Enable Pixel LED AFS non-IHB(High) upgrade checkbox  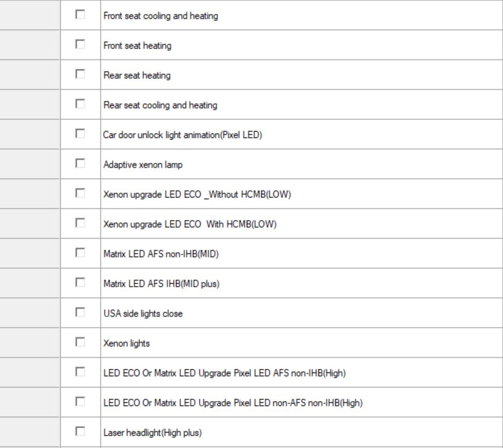click(x=80, y=372)
